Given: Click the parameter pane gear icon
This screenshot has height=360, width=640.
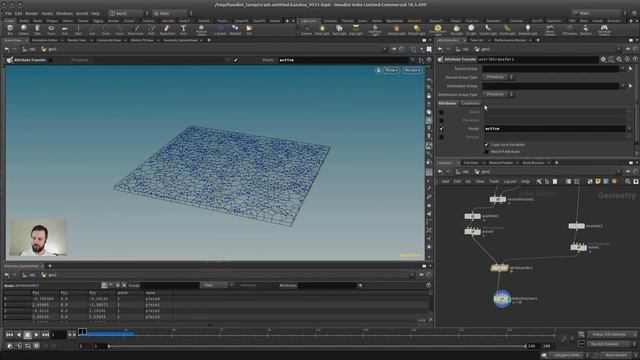Looking at the screenshot, I should pyautogui.click(x=603, y=60).
